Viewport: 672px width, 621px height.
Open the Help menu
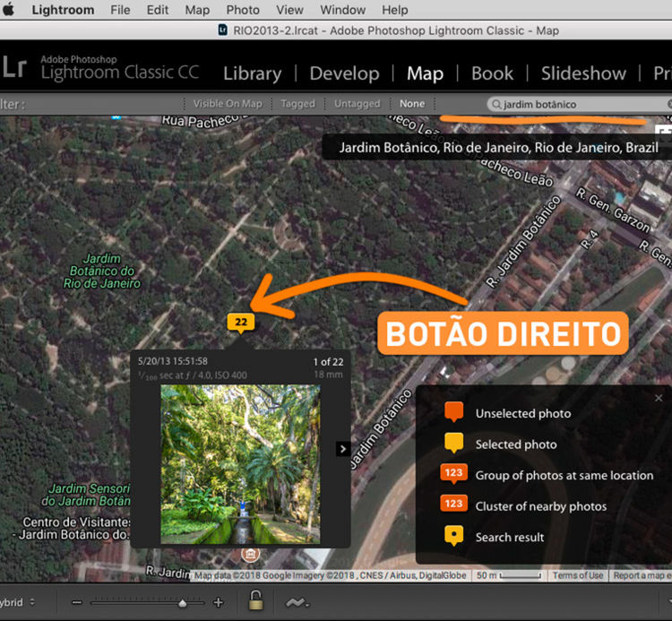(x=395, y=10)
